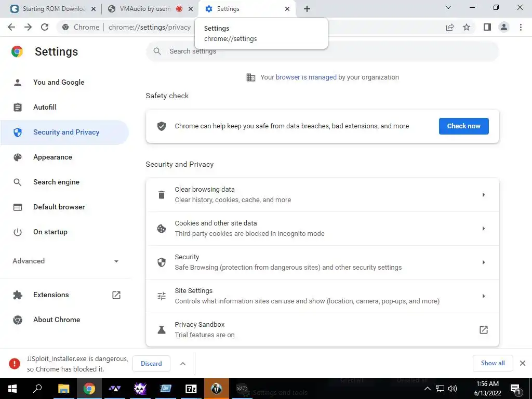Click the Site Settings row arrow

point(484,296)
